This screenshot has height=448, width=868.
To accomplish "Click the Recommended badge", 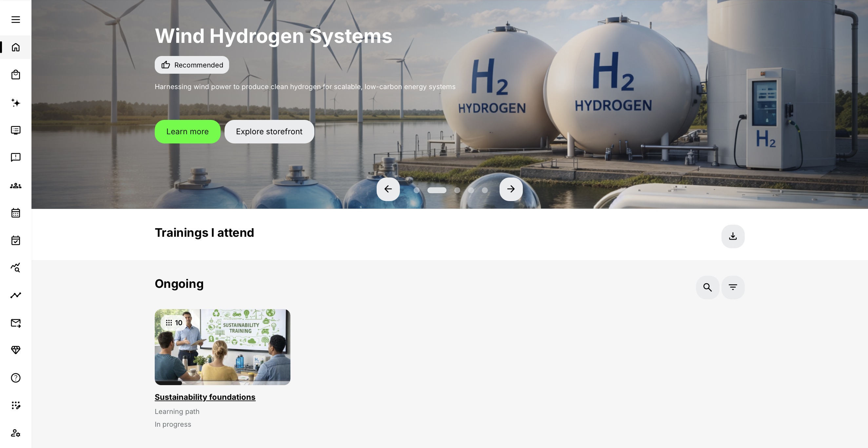I will (x=192, y=65).
